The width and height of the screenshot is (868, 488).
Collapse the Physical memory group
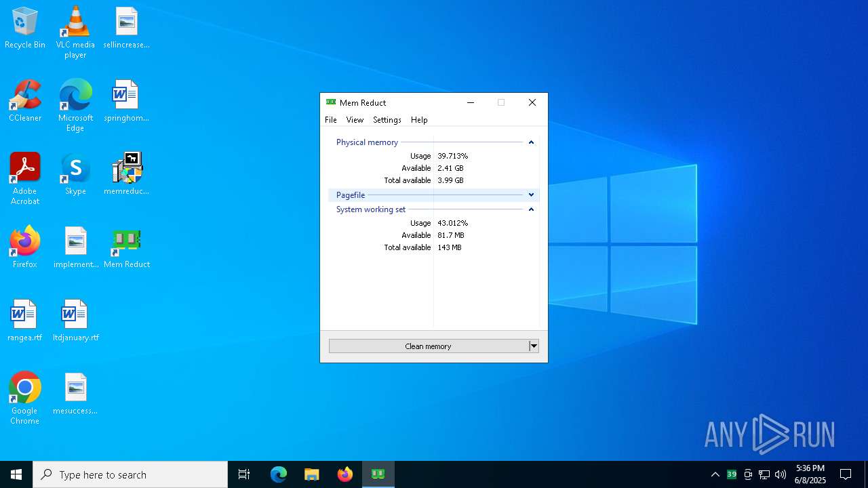click(531, 142)
